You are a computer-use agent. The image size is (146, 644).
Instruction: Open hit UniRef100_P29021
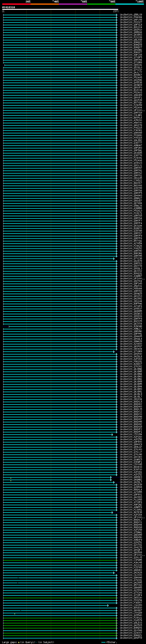click(131, 618)
